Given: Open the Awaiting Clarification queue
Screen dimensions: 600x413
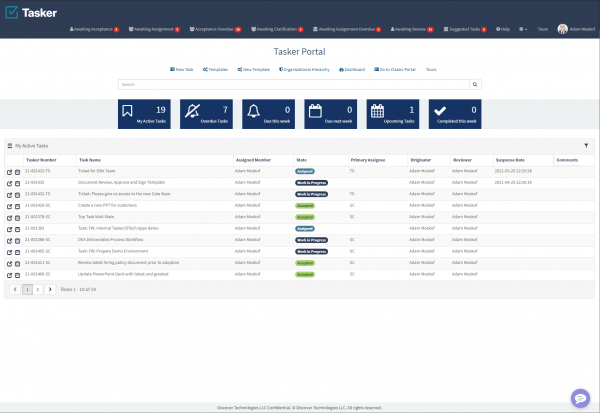Looking at the screenshot, I should pos(277,29).
